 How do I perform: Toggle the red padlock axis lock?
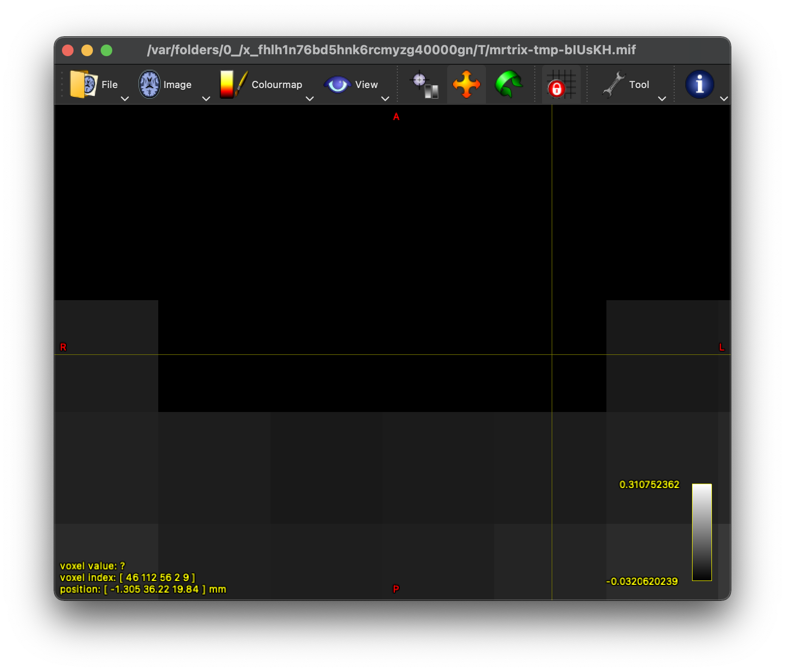pyautogui.click(x=557, y=89)
